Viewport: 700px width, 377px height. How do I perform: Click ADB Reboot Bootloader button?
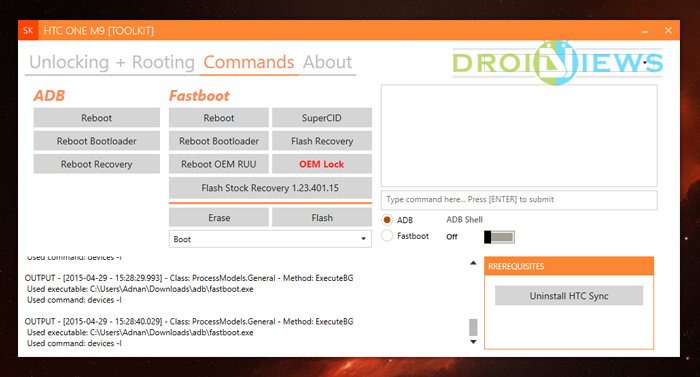[x=96, y=141]
